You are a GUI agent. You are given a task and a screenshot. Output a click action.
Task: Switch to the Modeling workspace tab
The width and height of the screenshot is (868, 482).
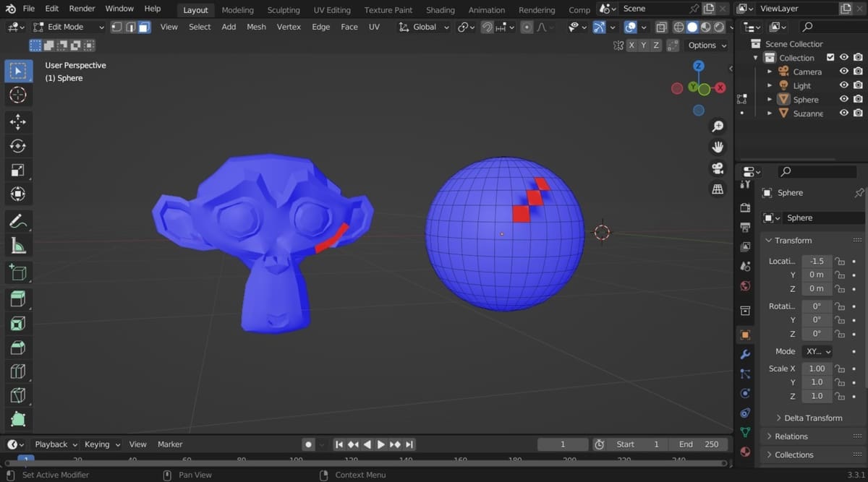click(x=237, y=10)
